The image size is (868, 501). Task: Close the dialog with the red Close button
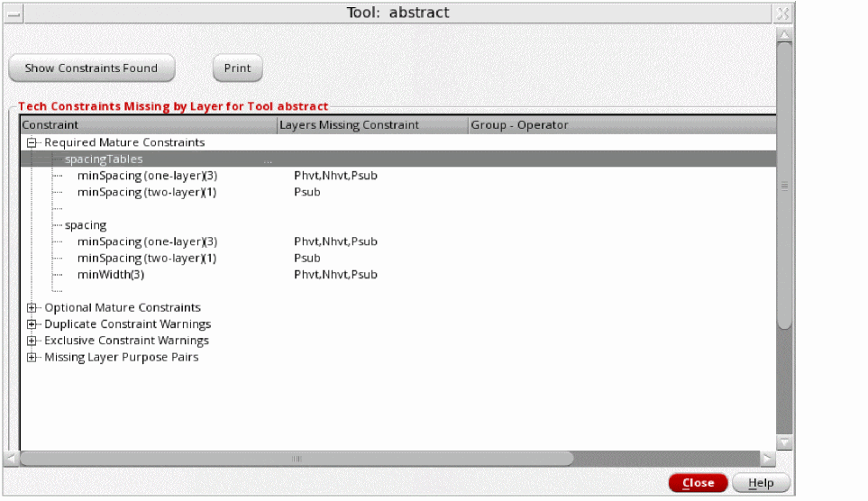(698, 483)
